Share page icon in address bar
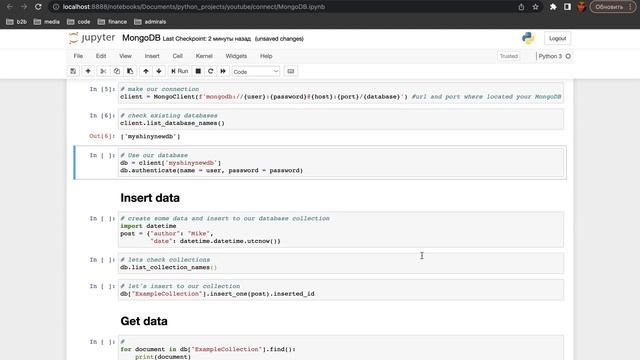The width and height of the screenshot is (640, 360). click(521, 7)
